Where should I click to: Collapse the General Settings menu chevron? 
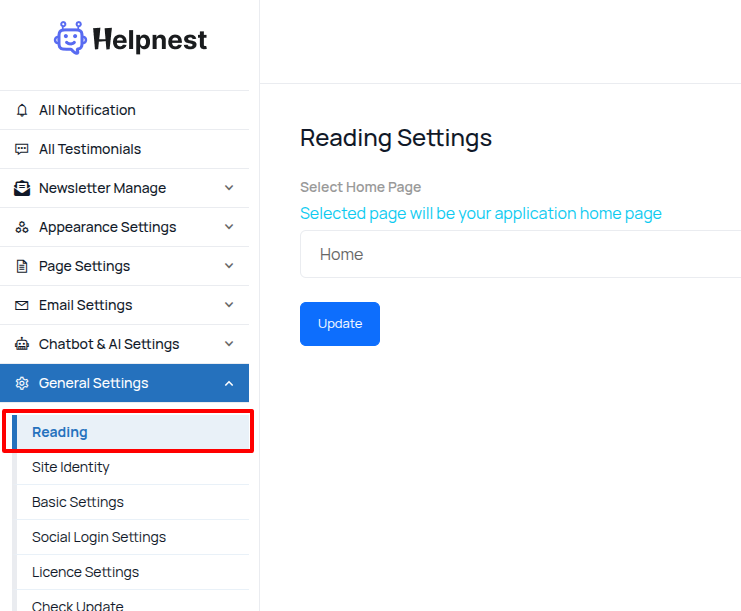(x=229, y=383)
